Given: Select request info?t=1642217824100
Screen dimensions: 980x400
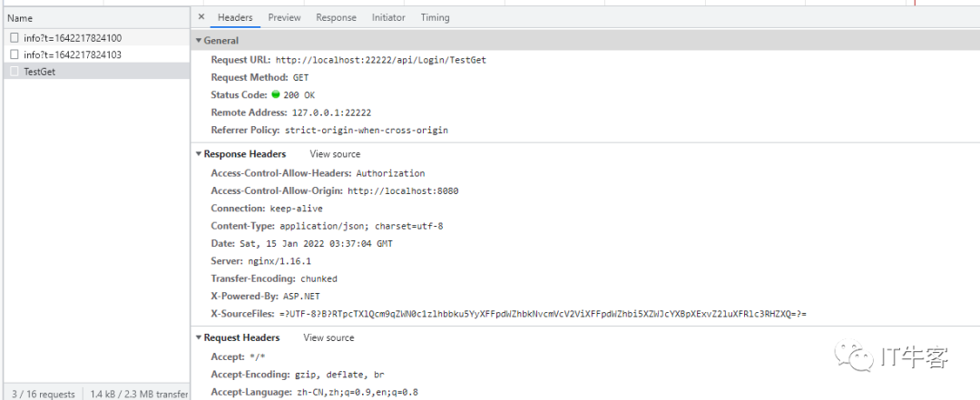Looking at the screenshot, I should (96, 38).
